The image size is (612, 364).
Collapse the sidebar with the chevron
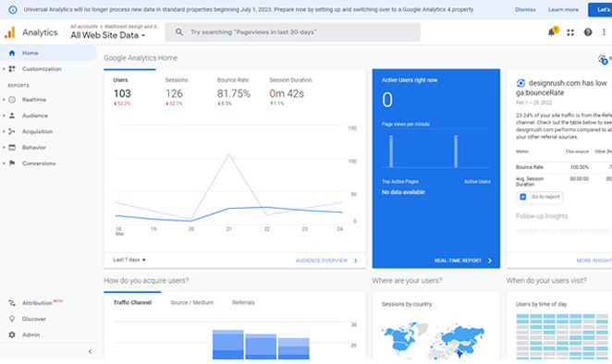tap(91, 351)
